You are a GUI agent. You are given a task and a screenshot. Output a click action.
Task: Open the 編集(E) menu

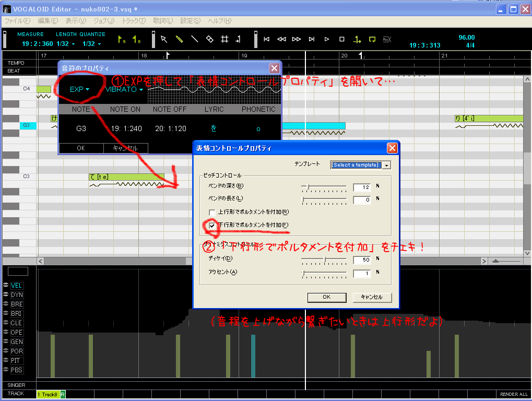tap(48, 21)
